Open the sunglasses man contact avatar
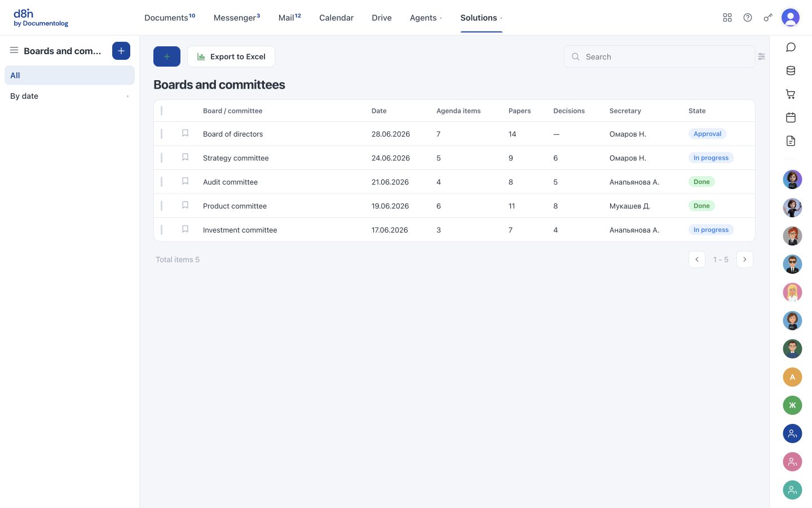Viewport: 812px width, 508px height. pos(792,264)
